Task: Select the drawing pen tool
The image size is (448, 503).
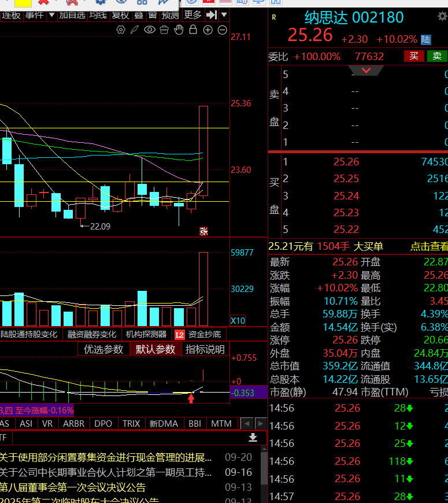Action: point(135,30)
